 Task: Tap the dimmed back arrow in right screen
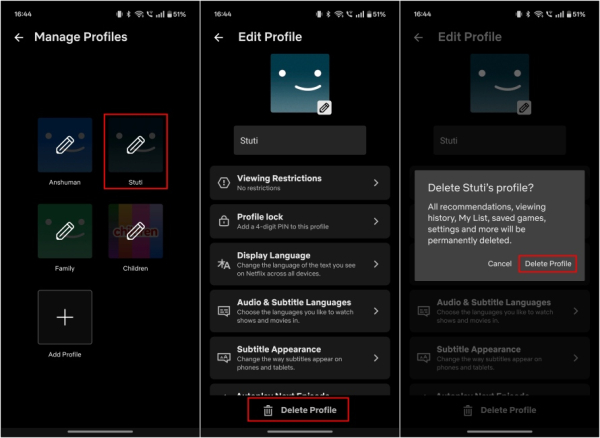[x=418, y=37]
